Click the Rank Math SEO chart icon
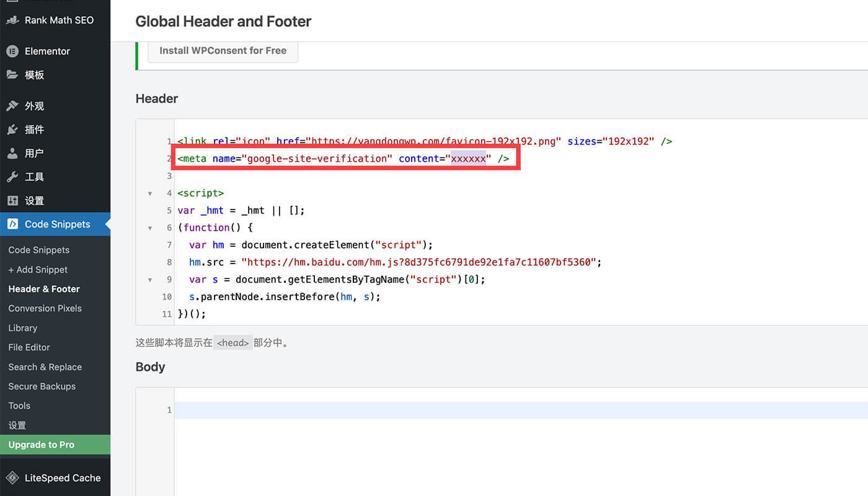 tap(12, 20)
